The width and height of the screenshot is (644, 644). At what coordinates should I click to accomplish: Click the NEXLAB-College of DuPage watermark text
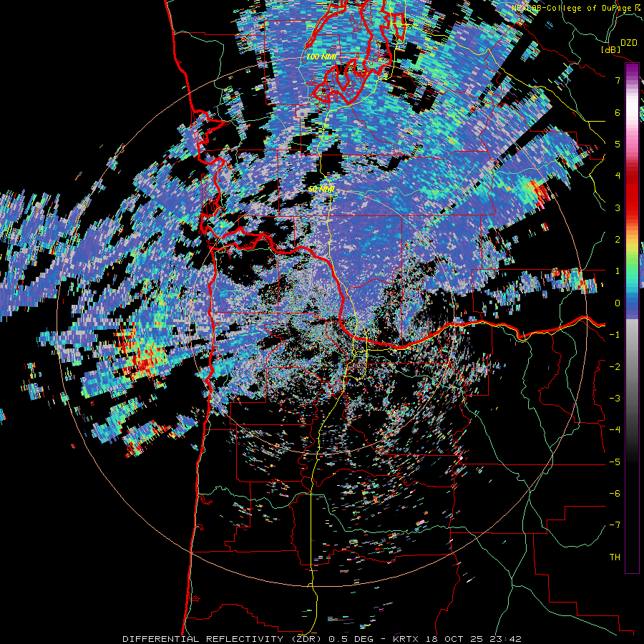[571, 8]
